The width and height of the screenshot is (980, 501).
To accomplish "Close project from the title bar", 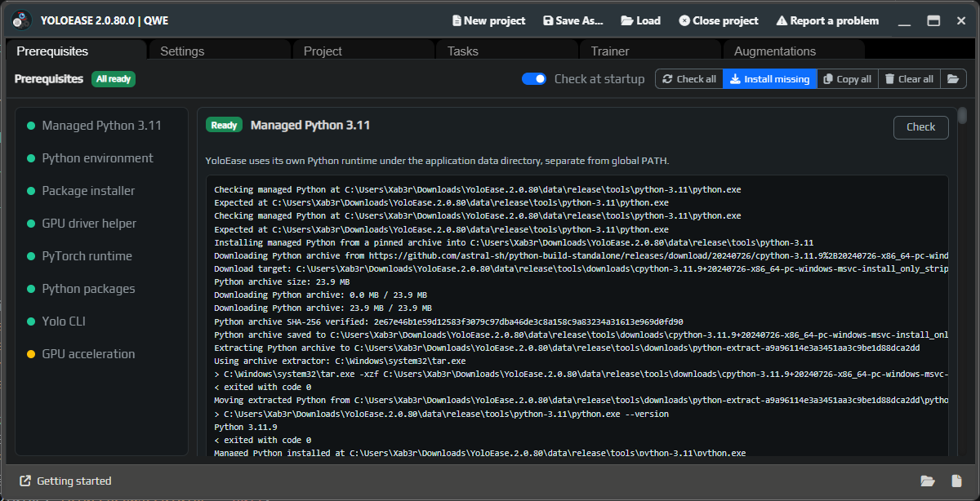I will point(719,20).
